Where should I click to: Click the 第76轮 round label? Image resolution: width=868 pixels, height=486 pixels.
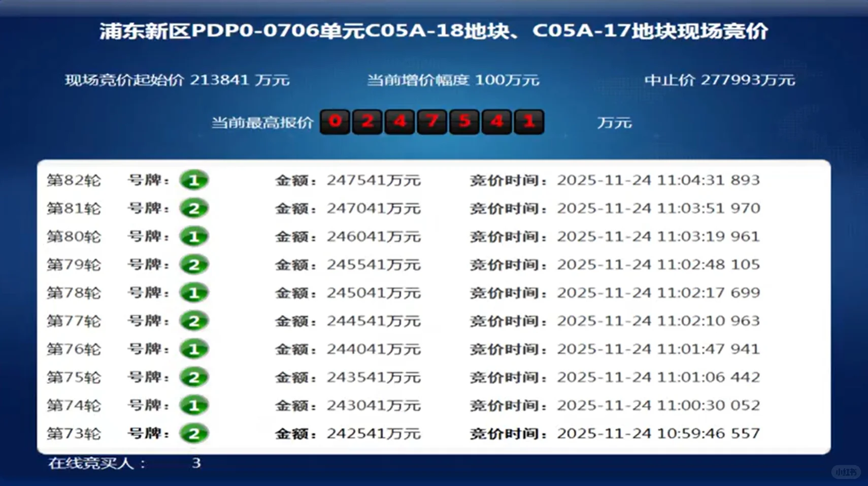(74, 349)
